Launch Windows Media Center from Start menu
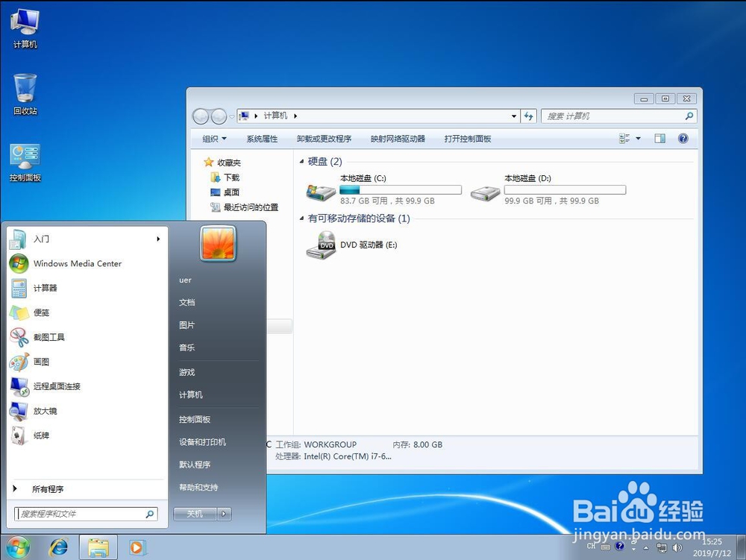This screenshot has width=746, height=560. 86,263
